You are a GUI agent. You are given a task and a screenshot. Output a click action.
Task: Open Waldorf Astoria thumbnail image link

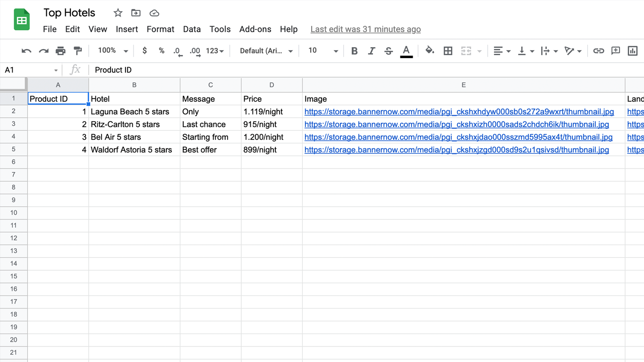[x=457, y=150]
